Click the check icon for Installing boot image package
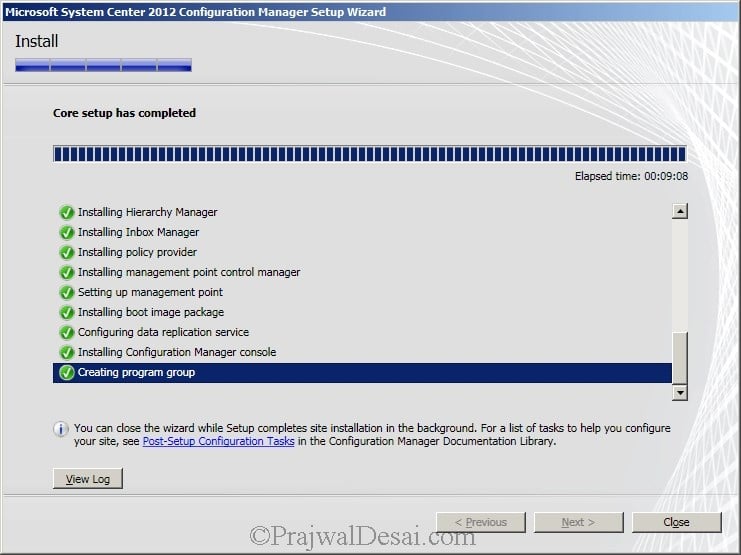The image size is (741, 555). [x=67, y=312]
